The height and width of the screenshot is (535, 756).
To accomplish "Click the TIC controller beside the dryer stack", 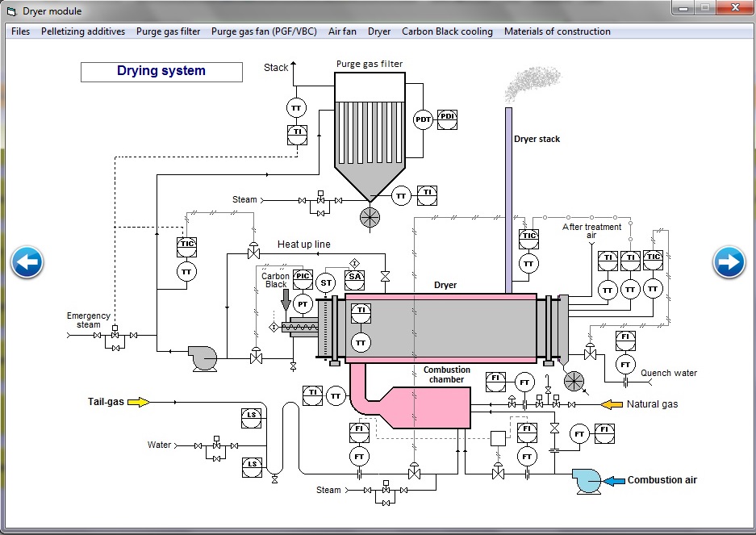I will point(529,239).
